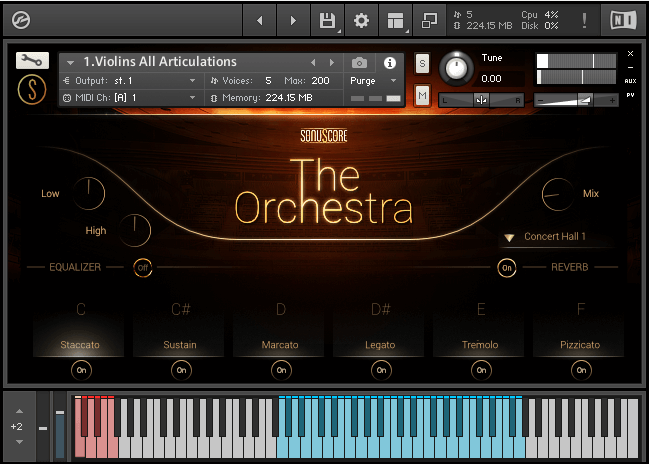Toggle Pizzicato articulation On button

(582, 370)
